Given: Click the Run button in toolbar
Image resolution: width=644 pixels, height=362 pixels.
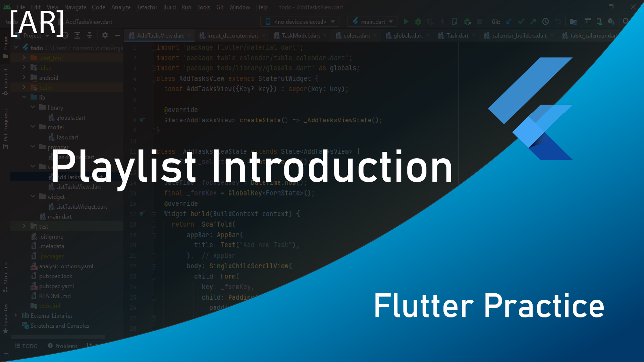Looking at the screenshot, I should (x=405, y=21).
